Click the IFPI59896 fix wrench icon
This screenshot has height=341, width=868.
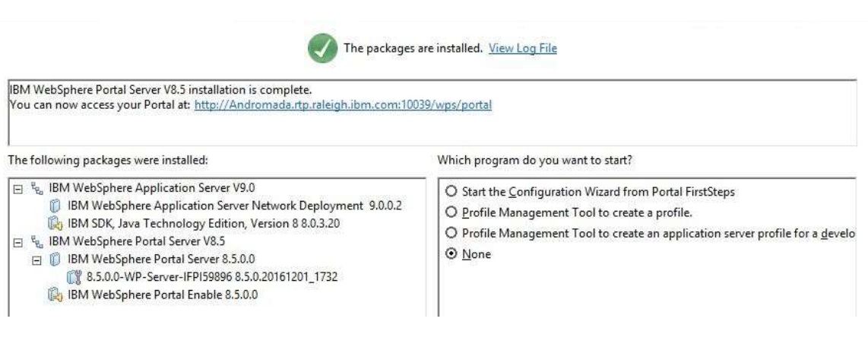point(74,277)
